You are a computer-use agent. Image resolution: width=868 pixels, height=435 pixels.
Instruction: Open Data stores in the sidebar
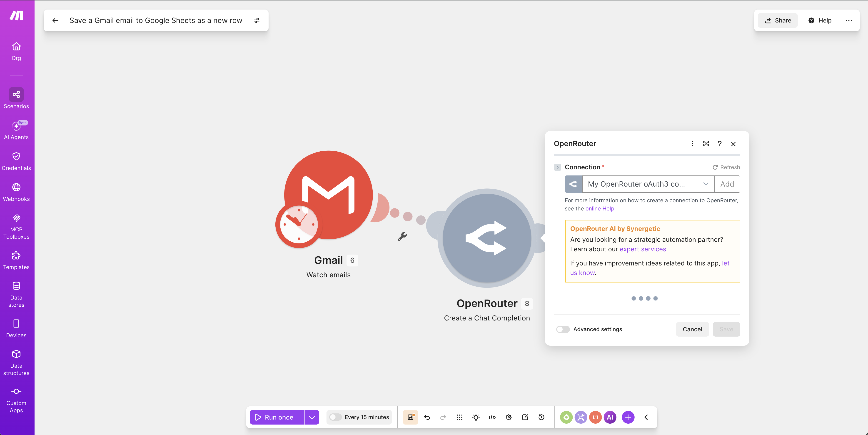coord(16,295)
